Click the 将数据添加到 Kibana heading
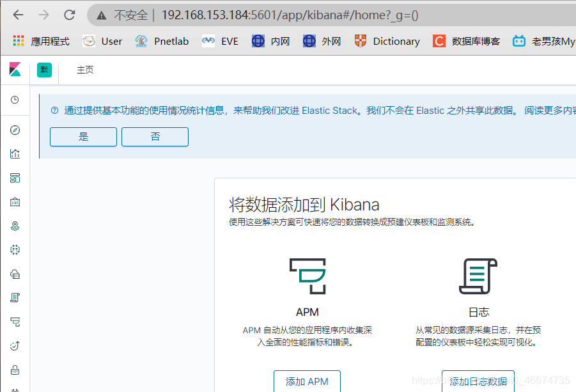 click(x=304, y=205)
